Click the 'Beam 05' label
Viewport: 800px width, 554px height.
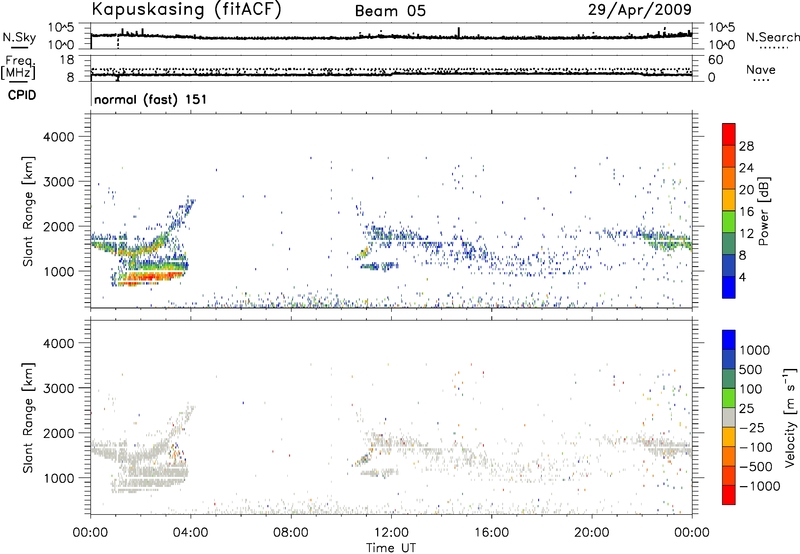[x=390, y=11]
